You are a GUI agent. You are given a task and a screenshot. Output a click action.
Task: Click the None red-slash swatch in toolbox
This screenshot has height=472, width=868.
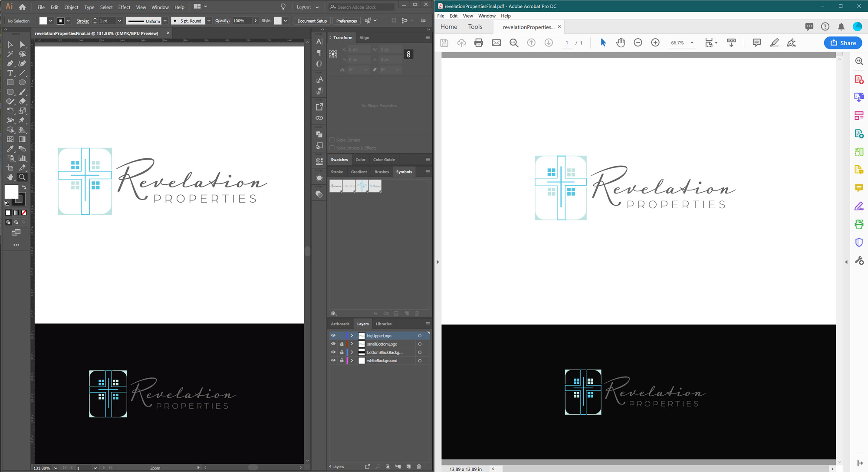pyautogui.click(x=24, y=213)
